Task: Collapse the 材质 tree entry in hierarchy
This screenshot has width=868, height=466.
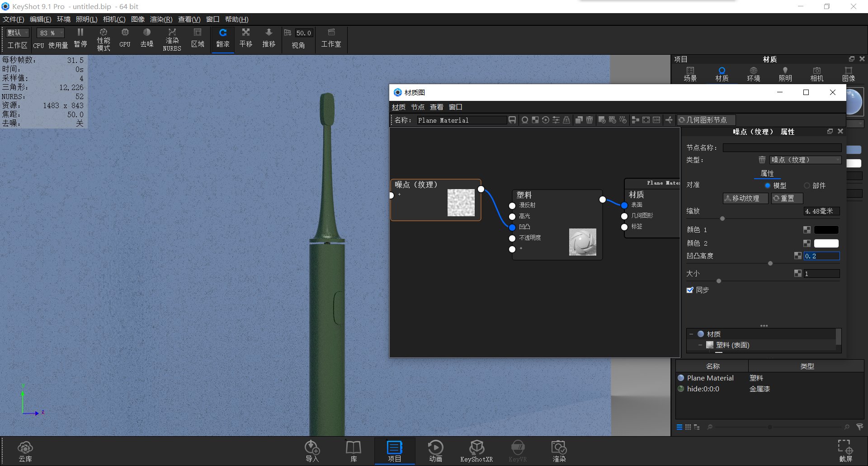Action: (x=692, y=334)
